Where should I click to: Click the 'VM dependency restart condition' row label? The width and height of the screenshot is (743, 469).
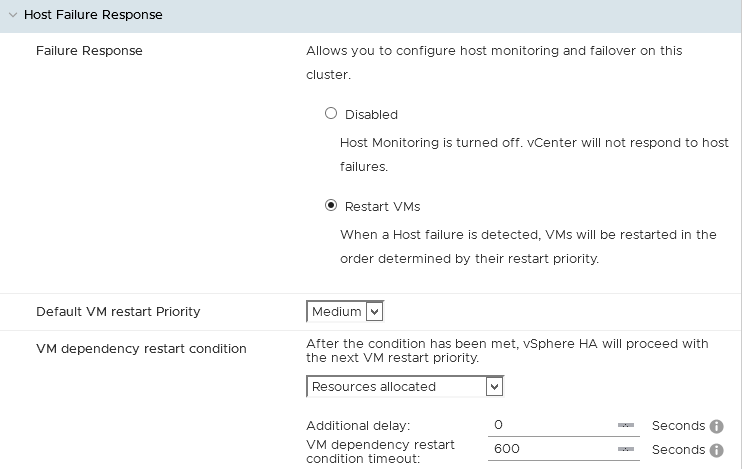pyautogui.click(x=141, y=349)
